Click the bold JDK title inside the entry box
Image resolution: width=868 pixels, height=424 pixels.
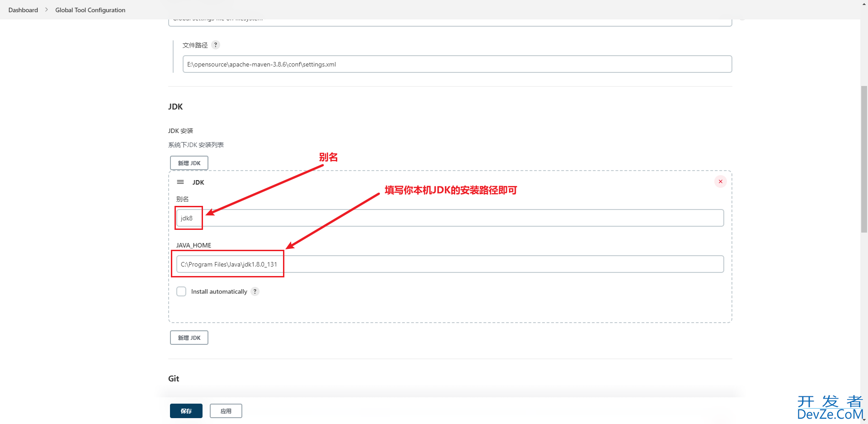click(x=198, y=182)
